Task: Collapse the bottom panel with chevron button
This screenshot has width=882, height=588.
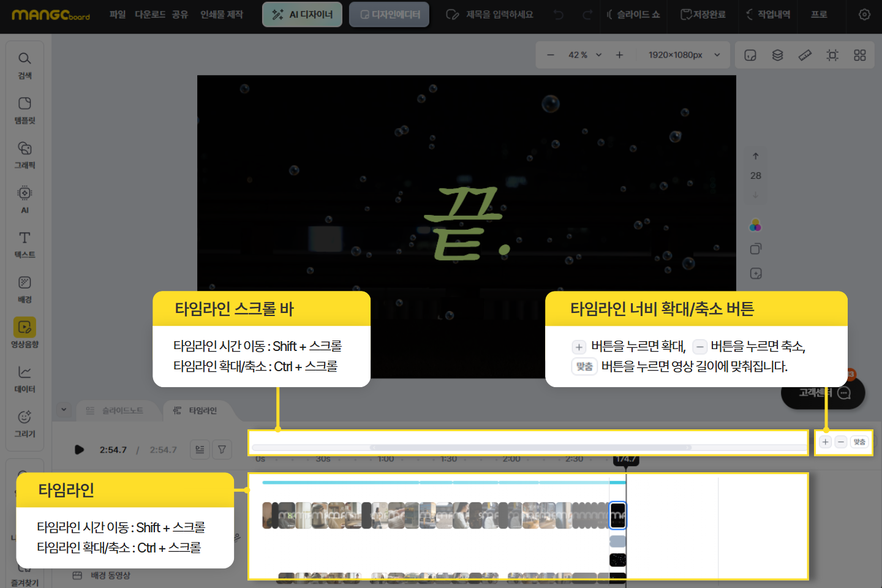Action: tap(64, 410)
